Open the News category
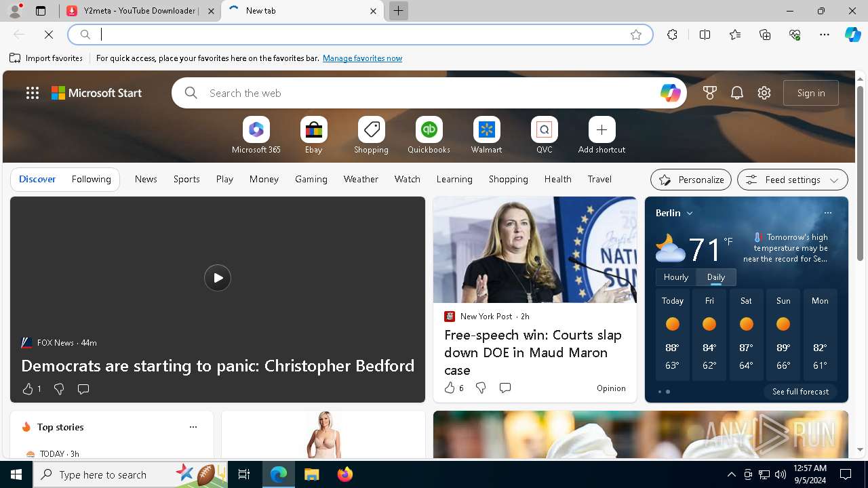This screenshot has width=868, height=488. click(x=146, y=179)
